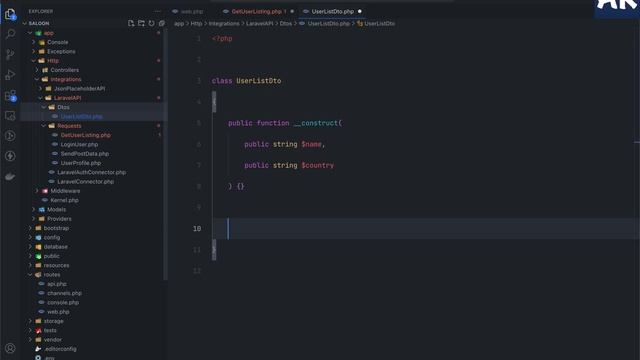Open Run and Debug view
This screenshot has height=360, width=640.
[10, 75]
